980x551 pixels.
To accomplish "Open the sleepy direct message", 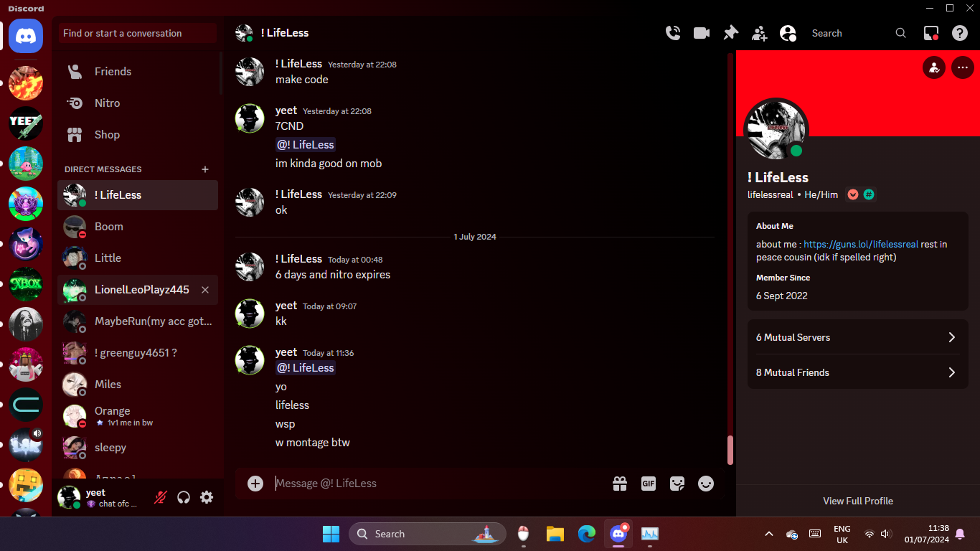I will tap(138, 448).
